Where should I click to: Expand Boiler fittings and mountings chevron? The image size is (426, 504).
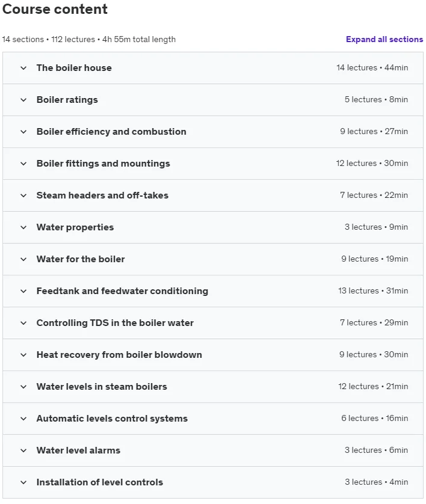click(23, 164)
